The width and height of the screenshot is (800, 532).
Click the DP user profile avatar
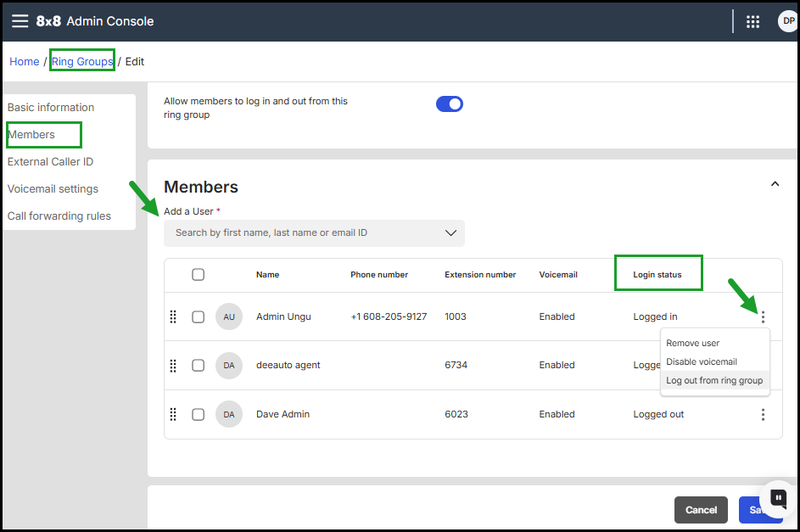[787, 21]
